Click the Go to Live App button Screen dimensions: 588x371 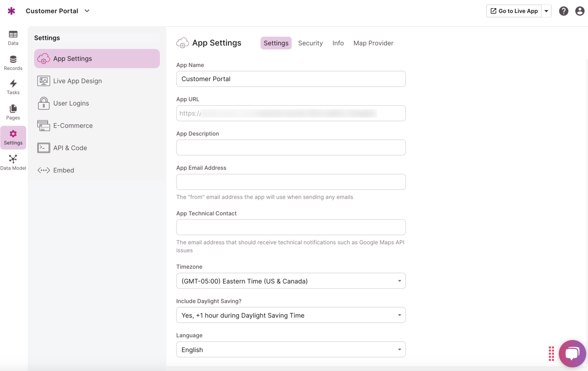tap(514, 11)
